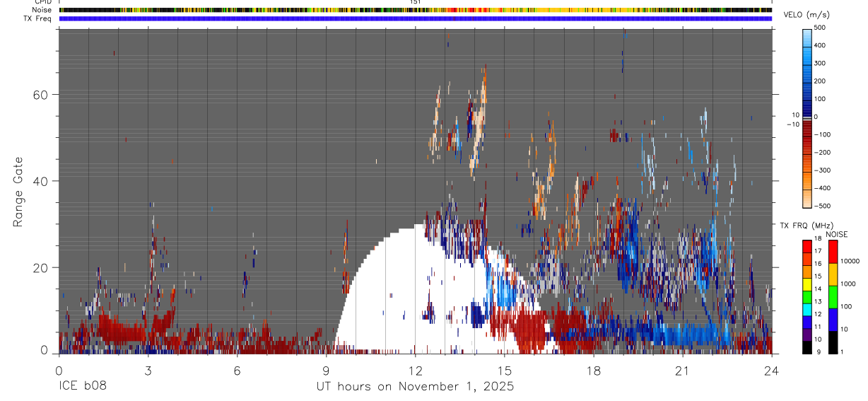Viewport: 868px width, 401px height.
Task: Select the 500 tick on velocity scale
Action: click(821, 28)
